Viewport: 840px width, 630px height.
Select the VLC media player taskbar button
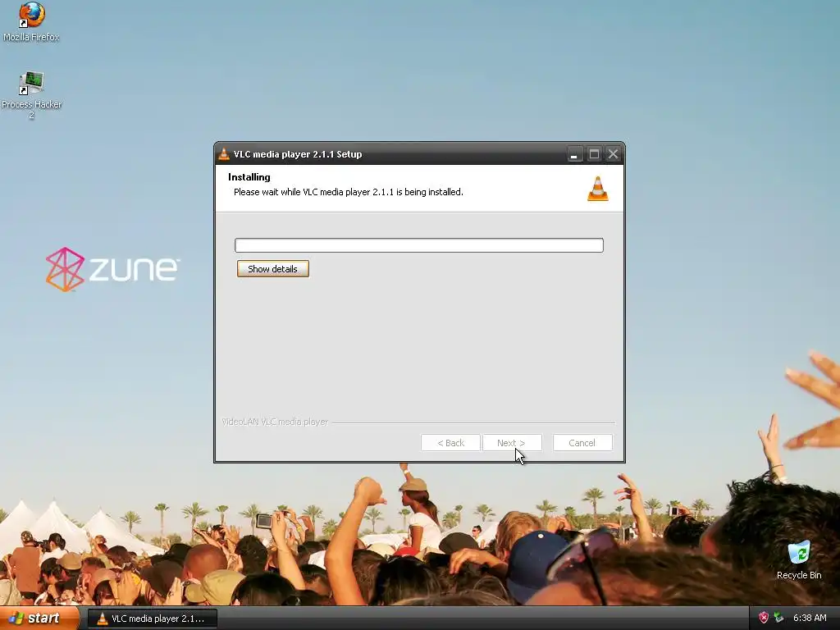coord(152,619)
